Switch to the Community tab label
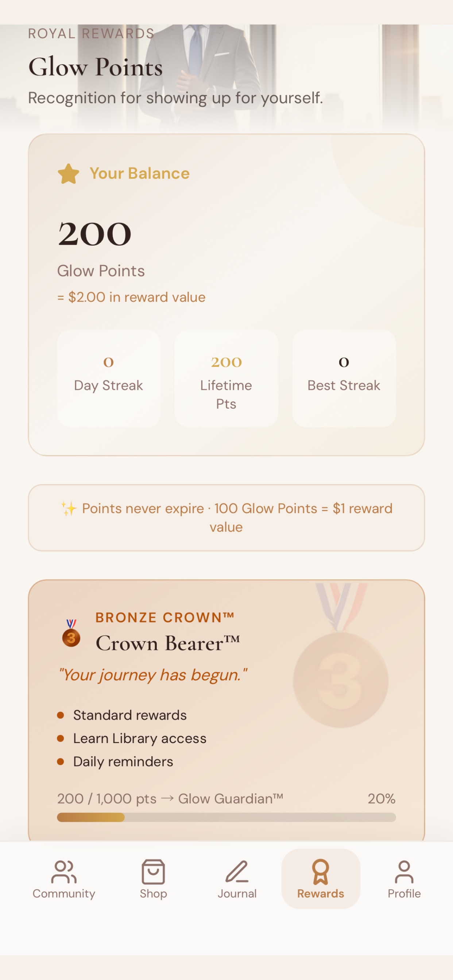This screenshot has width=453, height=980. (x=64, y=893)
